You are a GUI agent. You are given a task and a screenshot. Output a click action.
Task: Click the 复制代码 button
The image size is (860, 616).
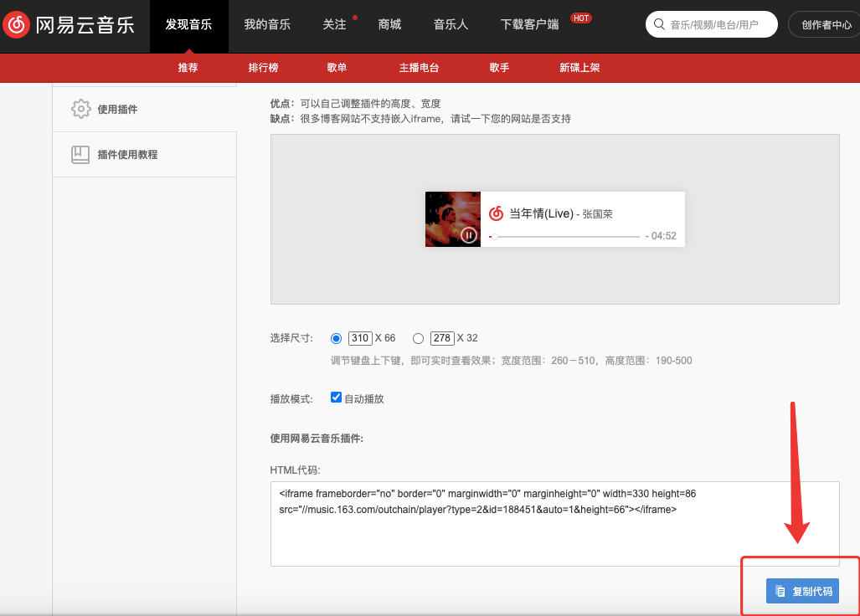[802, 591]
